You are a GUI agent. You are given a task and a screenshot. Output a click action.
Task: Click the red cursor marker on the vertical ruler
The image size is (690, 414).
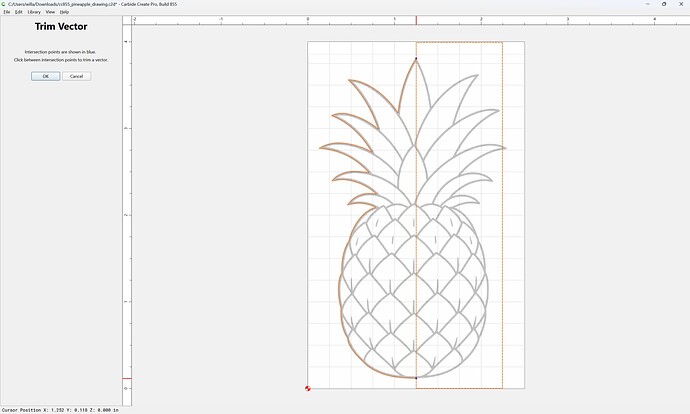pyautogui.click(x=127, y=378)
